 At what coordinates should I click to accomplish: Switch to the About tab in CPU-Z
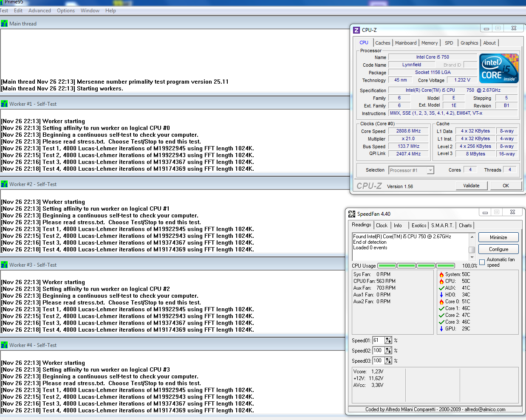[489, 43]
